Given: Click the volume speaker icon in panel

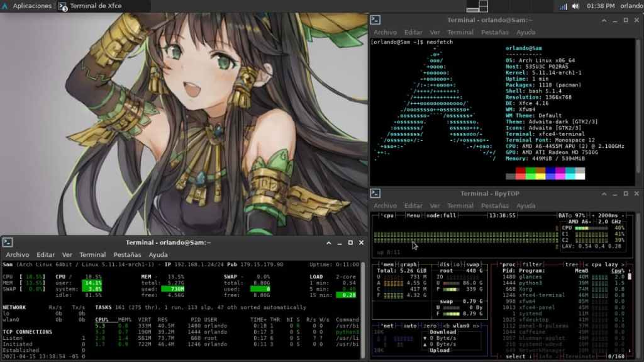Looking at the screenshot, I should tap(575, 6).
